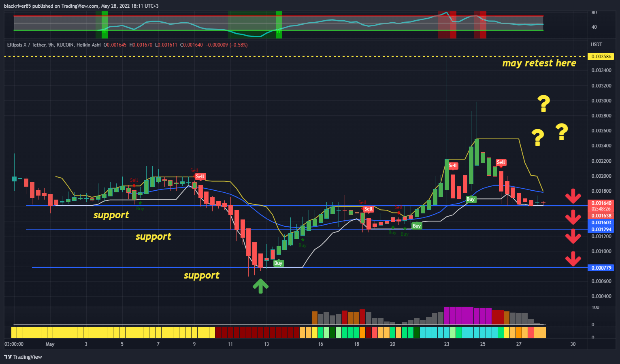
Task: Click the 40 level on oscillator axis
Action: (x=594, y=27)
